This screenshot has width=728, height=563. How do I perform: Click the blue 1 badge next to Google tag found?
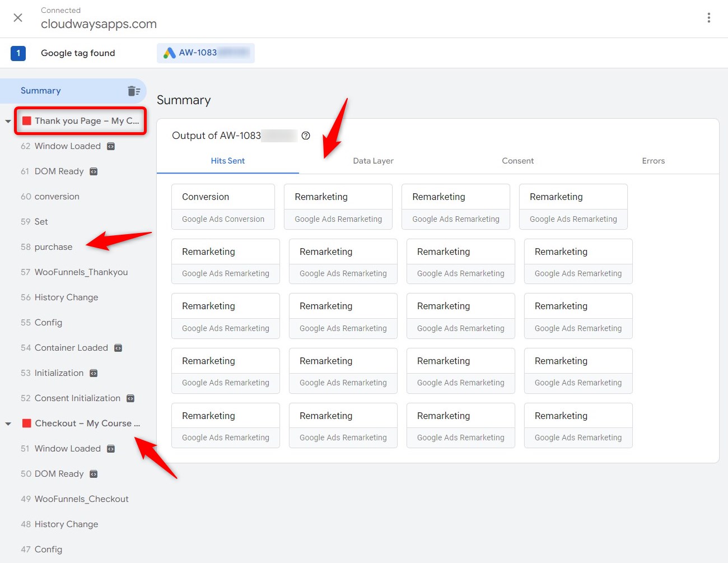17,53
